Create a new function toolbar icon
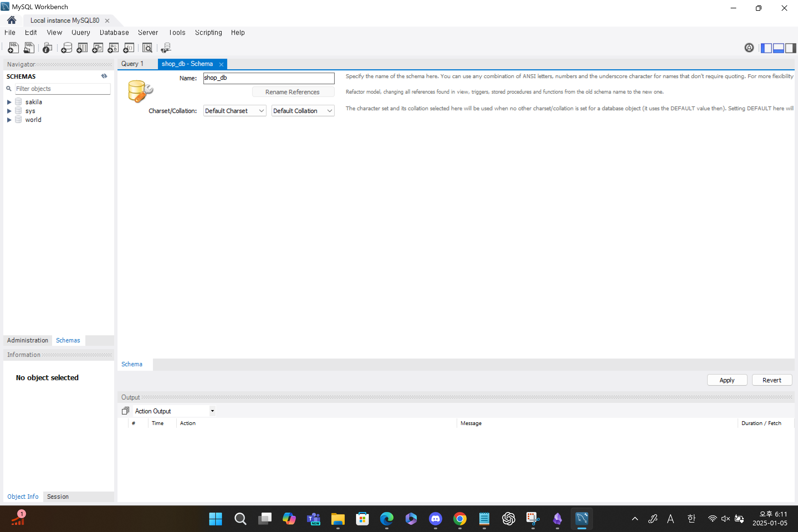Image resolution: width=798 pixels, height=532 pixels. click(x=129, y=48)
